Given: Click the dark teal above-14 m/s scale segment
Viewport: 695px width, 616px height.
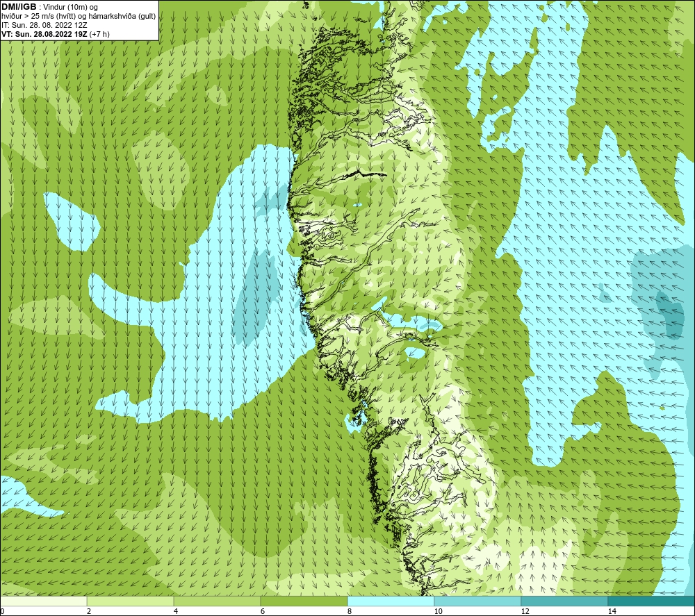Looking at the screenshot, I should pyautogui.click(x=652, y=601).
